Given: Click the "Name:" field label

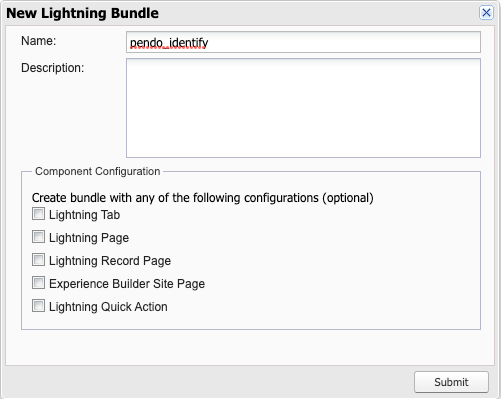Looking at the screenshot, I should tap(39, 41).
